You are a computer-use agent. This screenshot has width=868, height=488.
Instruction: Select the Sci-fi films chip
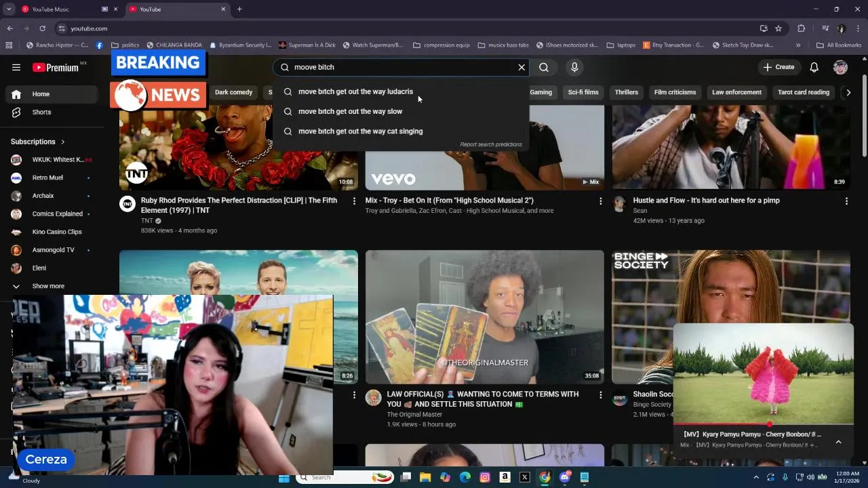(x=583, y=92)
